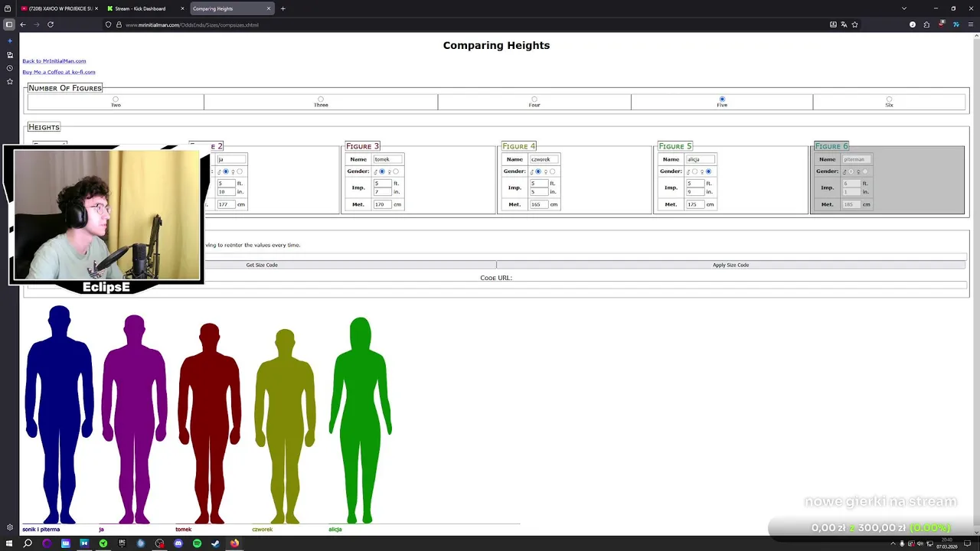This screenshot has width=980, height=551.
Task: Open the 7TV extension icon in toolbar
Action: [x=955, y=24]
